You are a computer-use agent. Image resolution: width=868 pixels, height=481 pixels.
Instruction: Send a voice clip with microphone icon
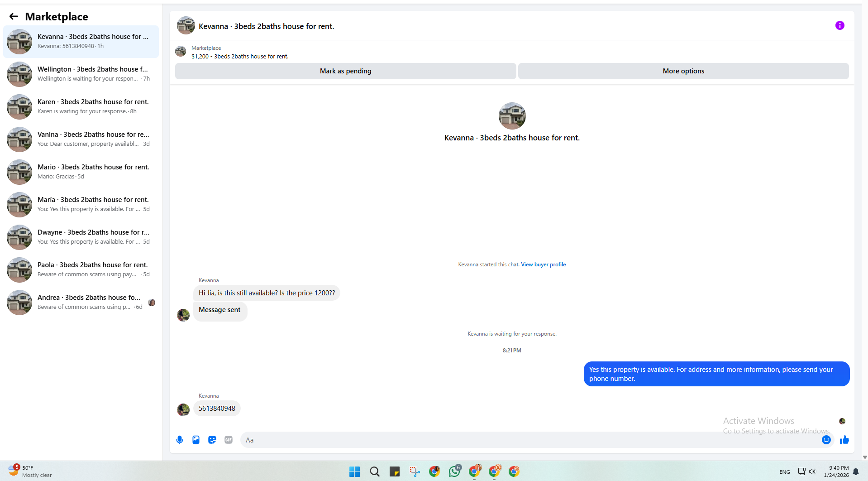coord(180,440)
